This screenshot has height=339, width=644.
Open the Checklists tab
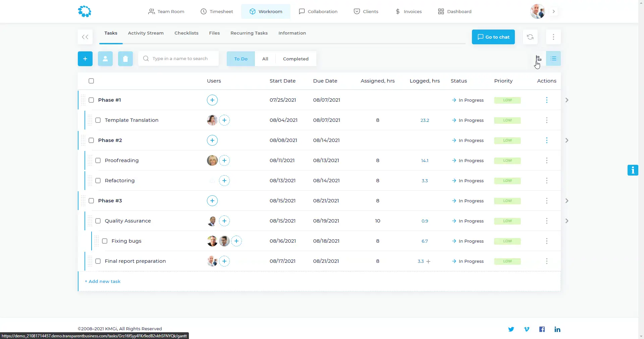186,33
